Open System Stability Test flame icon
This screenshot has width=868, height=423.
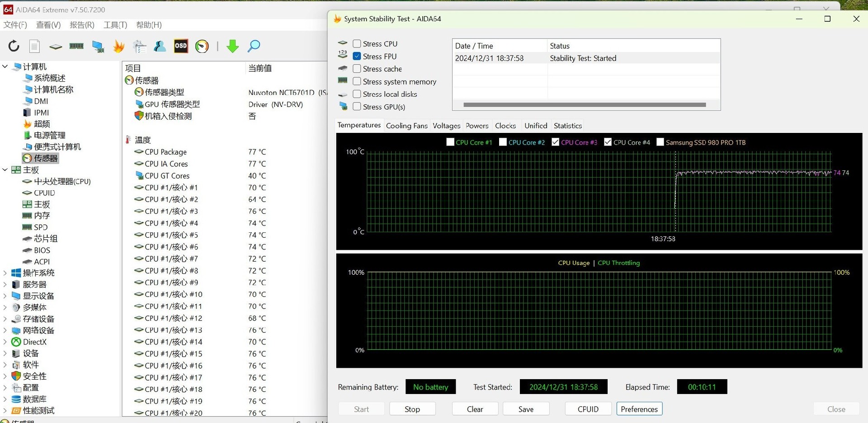pyautogui.click(x=118, y=46)
